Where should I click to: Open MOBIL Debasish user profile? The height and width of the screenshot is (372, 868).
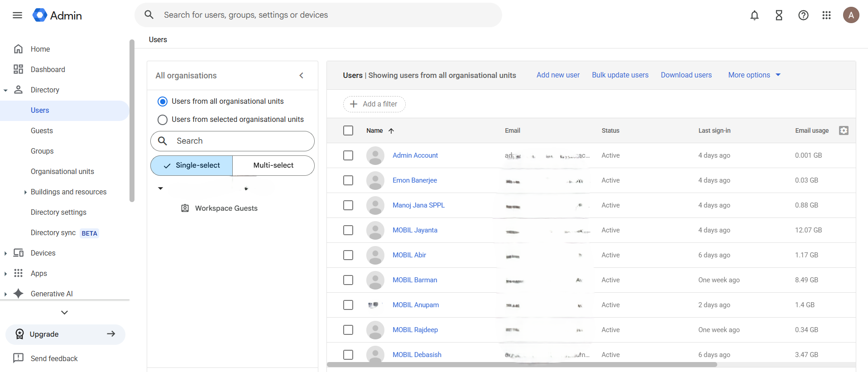click(417, 355)
